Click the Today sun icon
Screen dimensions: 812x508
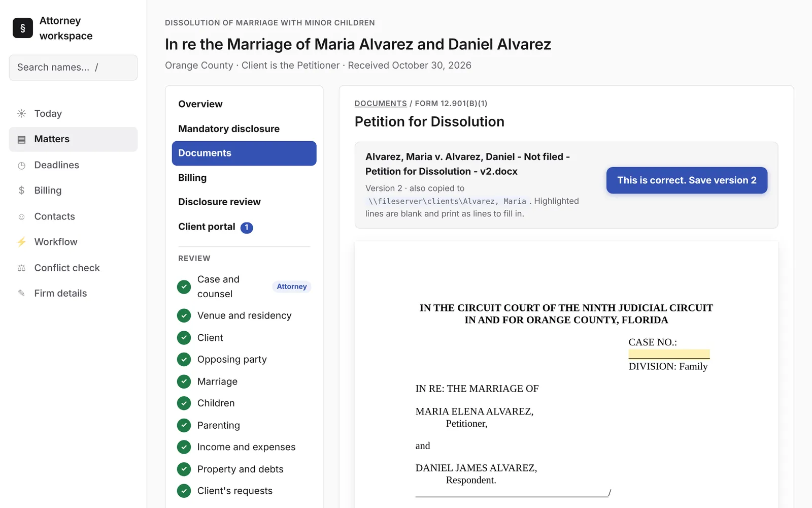click(x=21, y=113)
